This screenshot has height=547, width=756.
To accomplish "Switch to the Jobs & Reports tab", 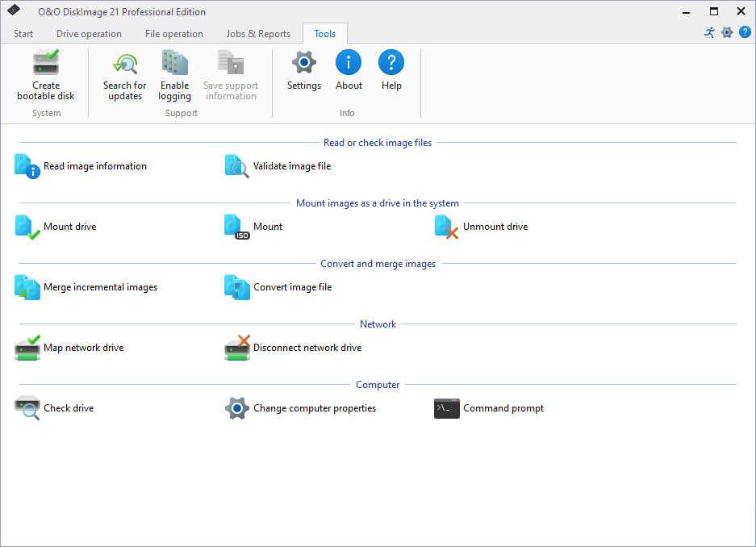I will tap(258, 34).
